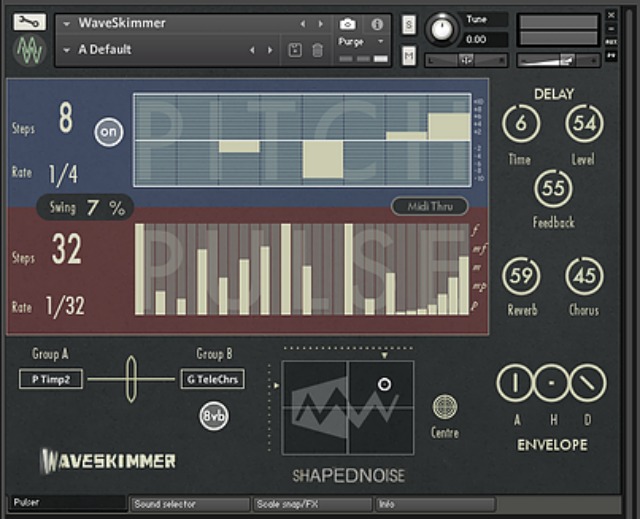Click the pan slider below Tune

pyautogui.click(x=466, y=60)
